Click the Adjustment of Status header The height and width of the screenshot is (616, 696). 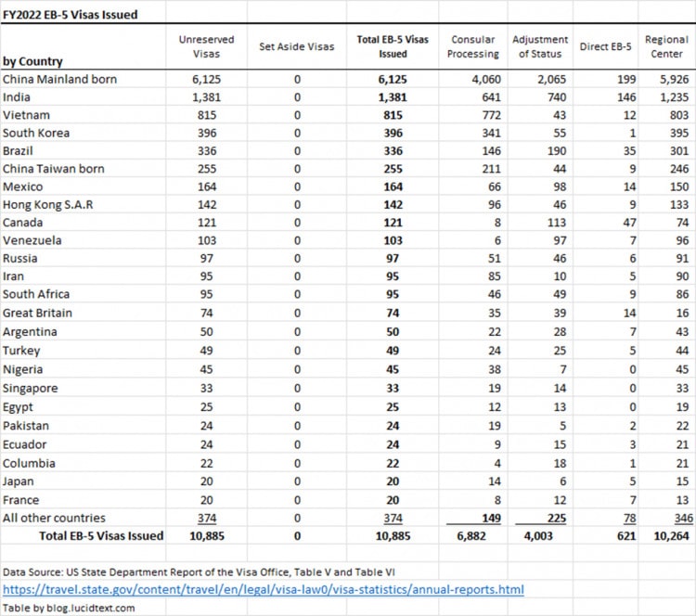540,46
